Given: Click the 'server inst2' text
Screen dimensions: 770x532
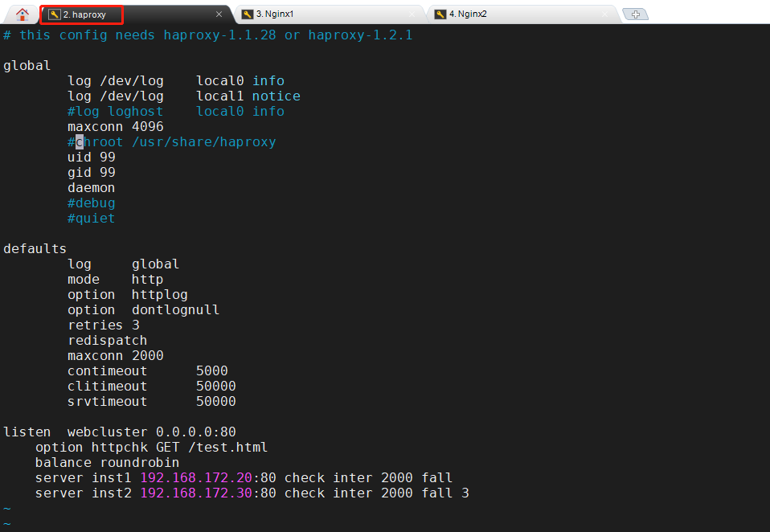Looking at the screenshot, I should [84, 493].
